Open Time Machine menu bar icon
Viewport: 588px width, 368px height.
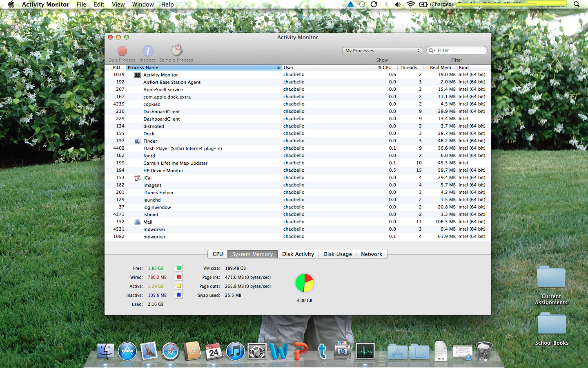click(x=362, y=4)
